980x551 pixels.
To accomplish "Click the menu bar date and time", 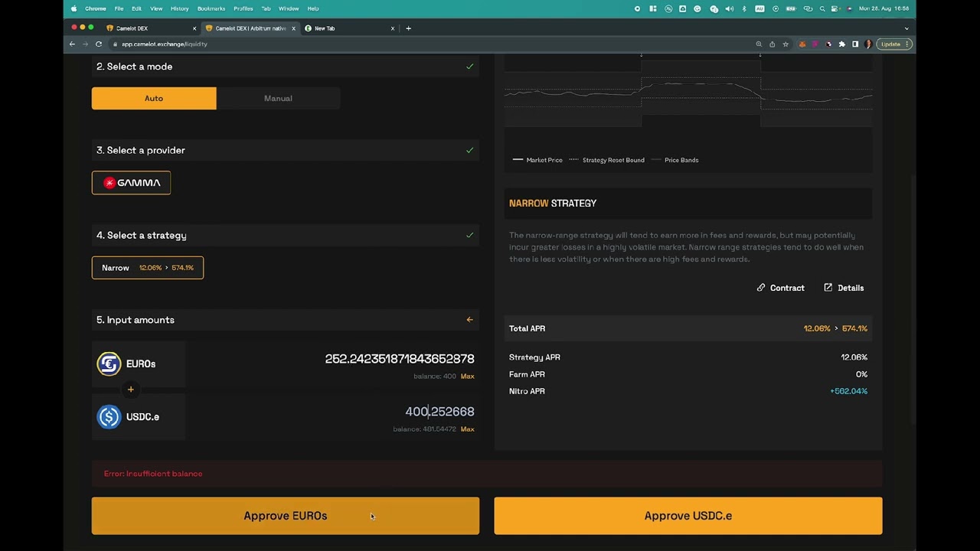I will (884, 8).
